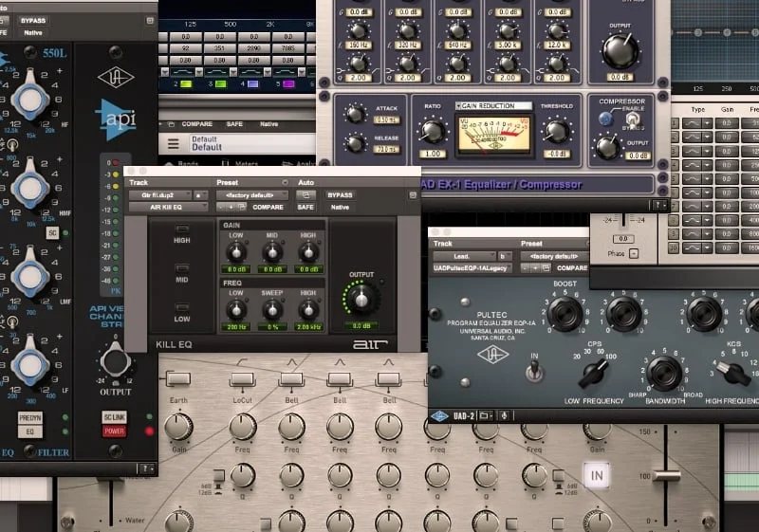Open the AIR Kill EQ plug-in selector dropdown
Screen dimensions: 759x532
point(168,207)
